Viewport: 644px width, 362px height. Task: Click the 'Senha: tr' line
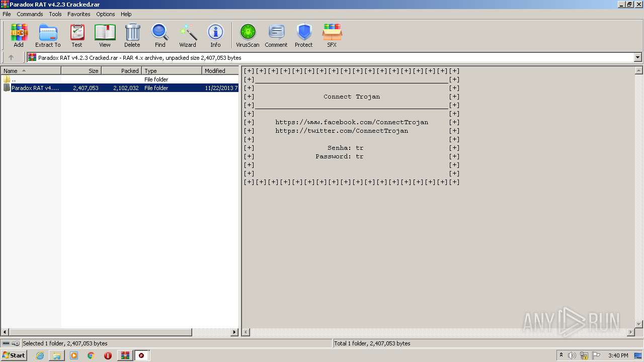[346, 148]
